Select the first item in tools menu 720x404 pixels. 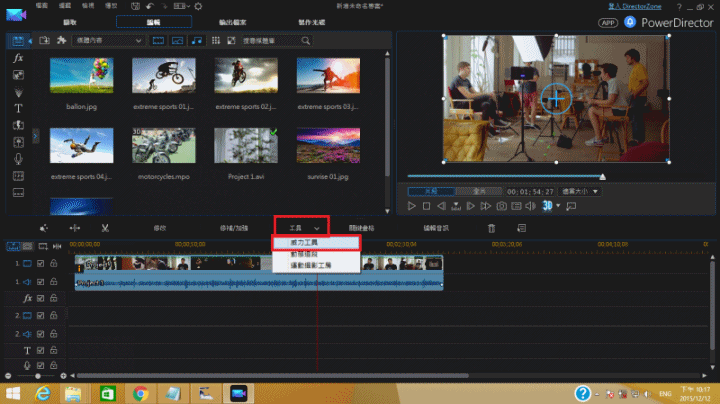(x=315, y=242)
